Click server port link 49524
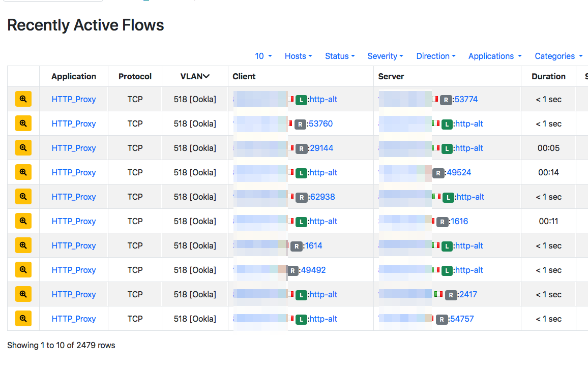588x372 pixels. [459, 172]
